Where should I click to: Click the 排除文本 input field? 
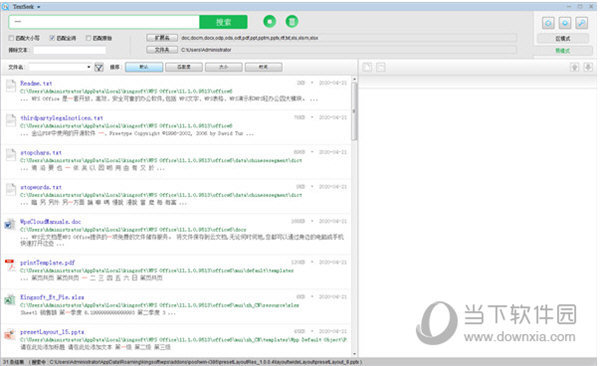coord(69,50)
